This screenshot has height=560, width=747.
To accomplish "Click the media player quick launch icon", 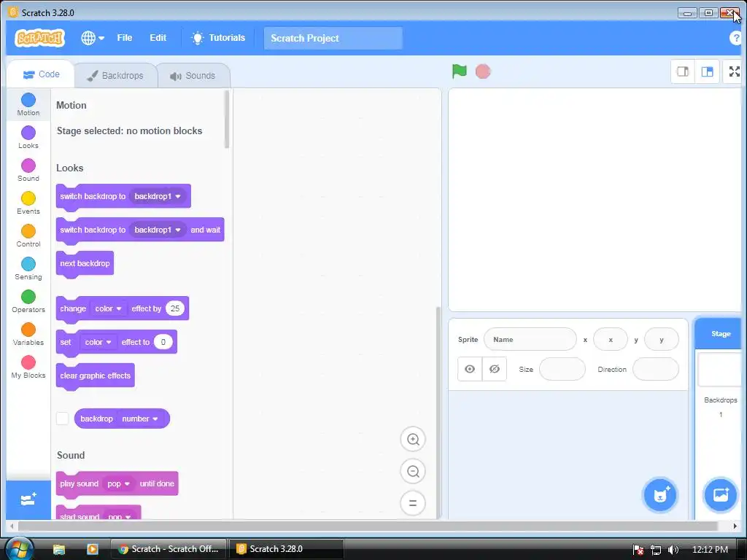I will pyautogui.click(x=93, y=549).
